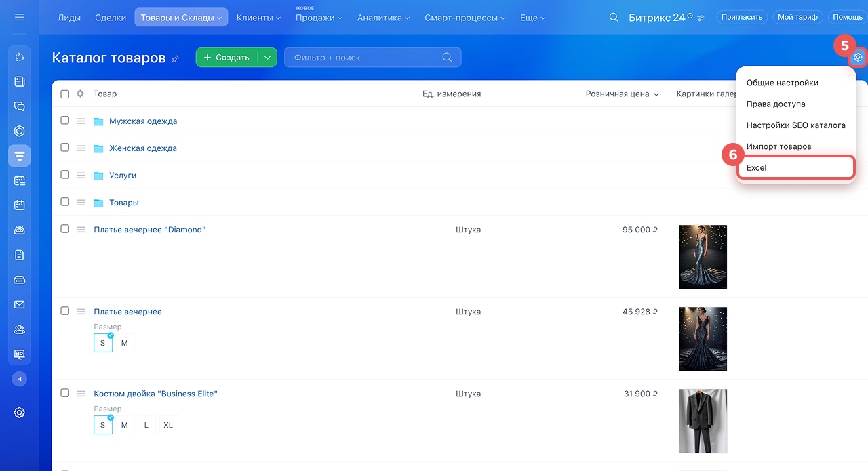868x471 pixels.
Task: Open catalog settings gear at top right
Action: [858, 58]
